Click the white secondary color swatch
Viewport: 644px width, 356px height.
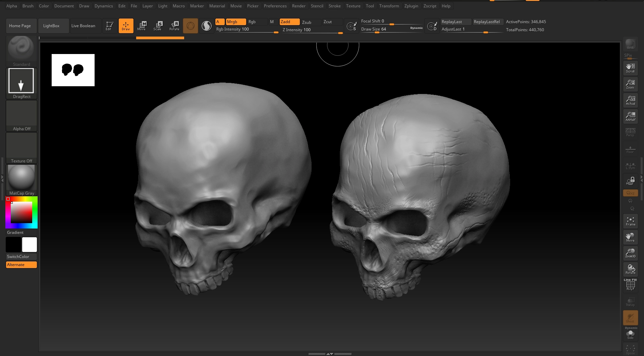pos(30,245)
